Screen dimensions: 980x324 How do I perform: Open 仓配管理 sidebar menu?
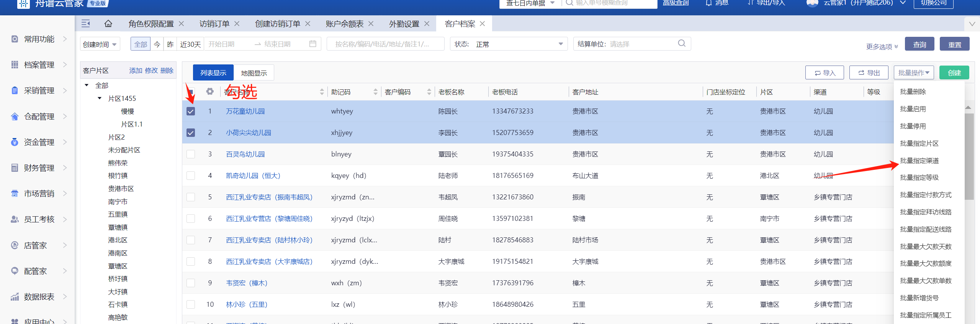pyautogui.click(x=39, y=117)
